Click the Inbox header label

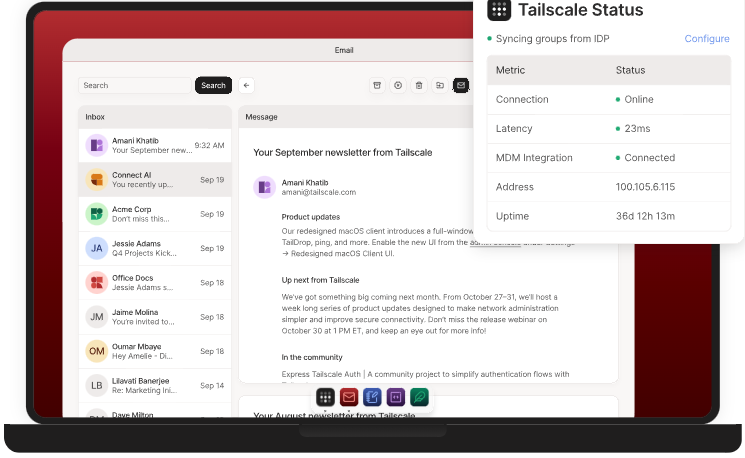pos(95,117)
